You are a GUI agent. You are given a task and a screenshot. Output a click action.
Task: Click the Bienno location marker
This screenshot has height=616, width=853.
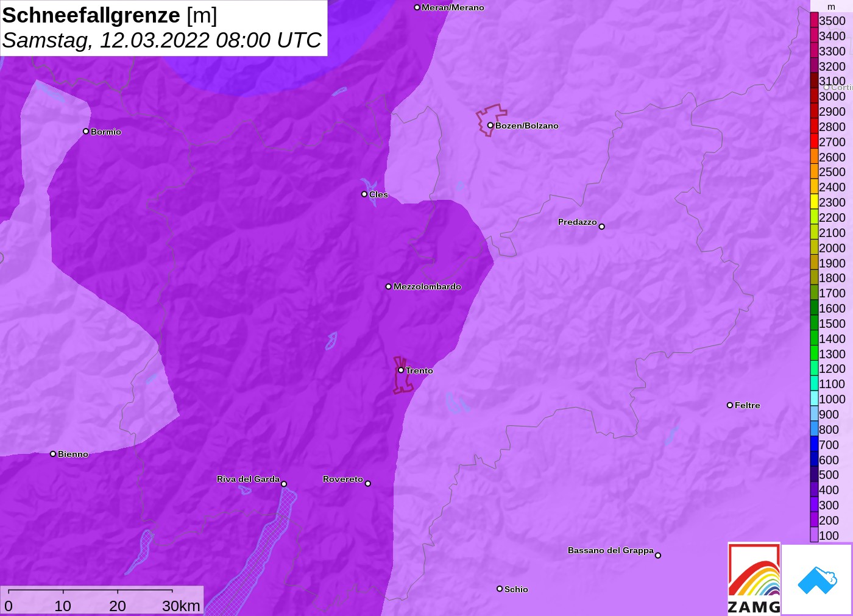(x=53, y=454)
